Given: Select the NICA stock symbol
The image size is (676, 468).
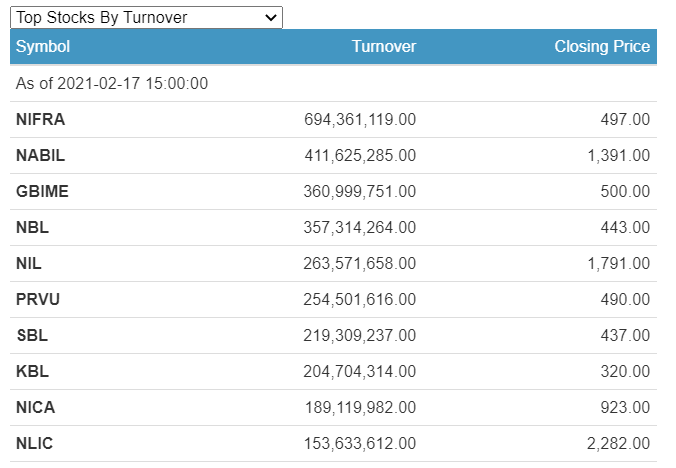Looking at the screenshot, I should pyautogui.click(x=35, y=407).
